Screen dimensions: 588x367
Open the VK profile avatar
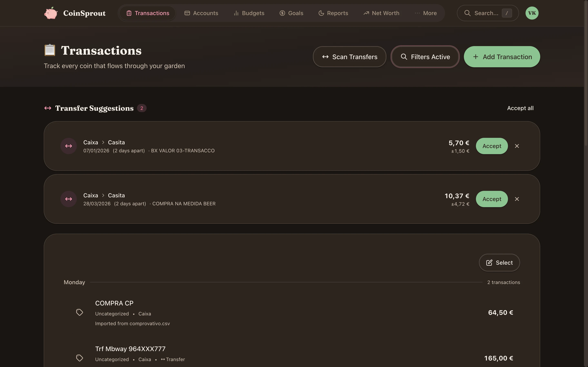(x=532, y=13)
